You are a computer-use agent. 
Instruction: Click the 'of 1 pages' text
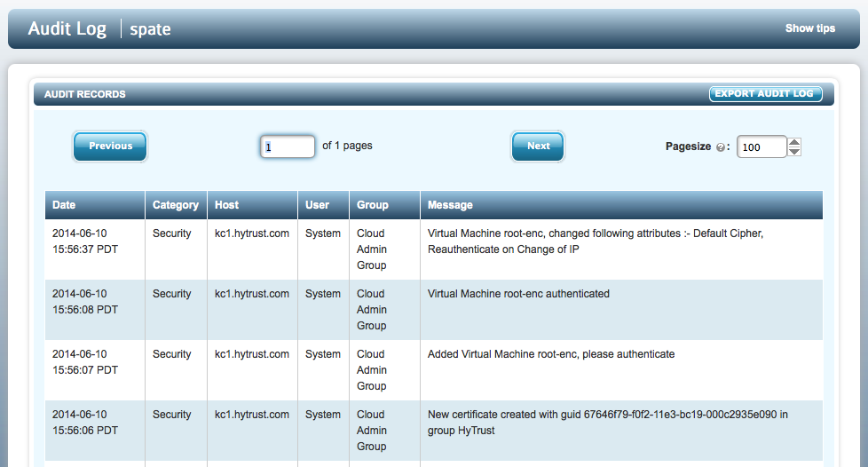[x=347, y=146]
